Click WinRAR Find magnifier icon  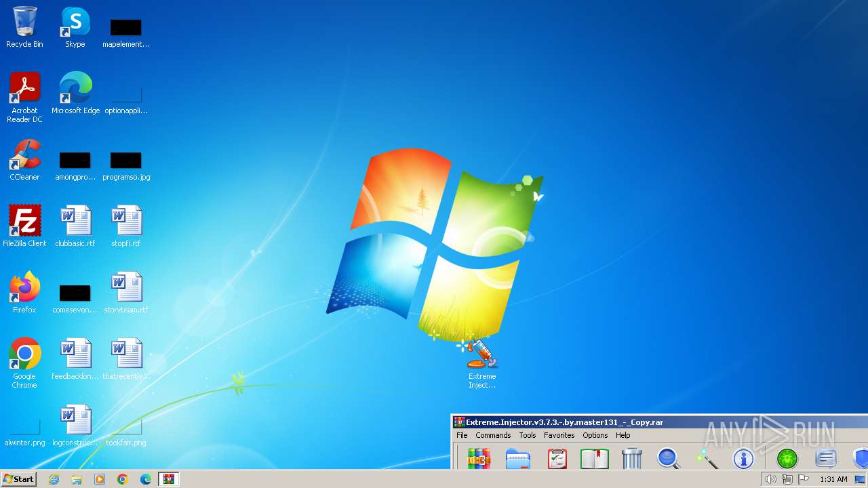pyautogui.click(x=669, y=459)
